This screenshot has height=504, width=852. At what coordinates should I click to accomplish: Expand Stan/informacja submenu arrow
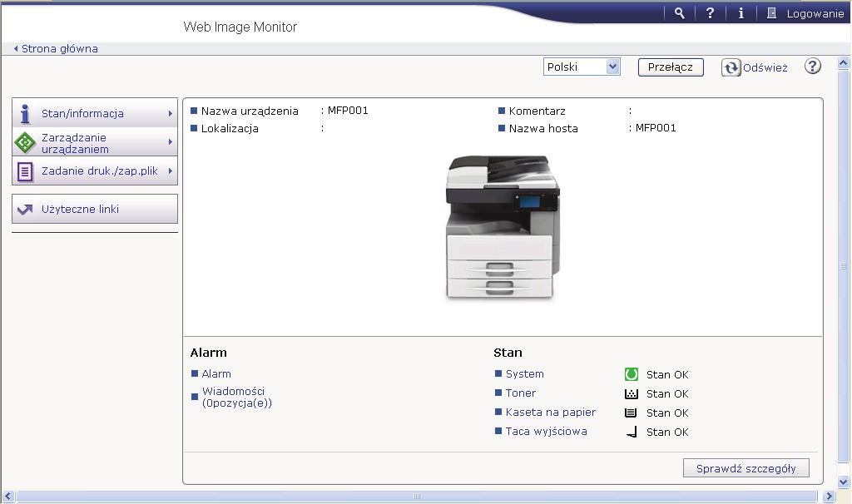(x=170, y=113)
